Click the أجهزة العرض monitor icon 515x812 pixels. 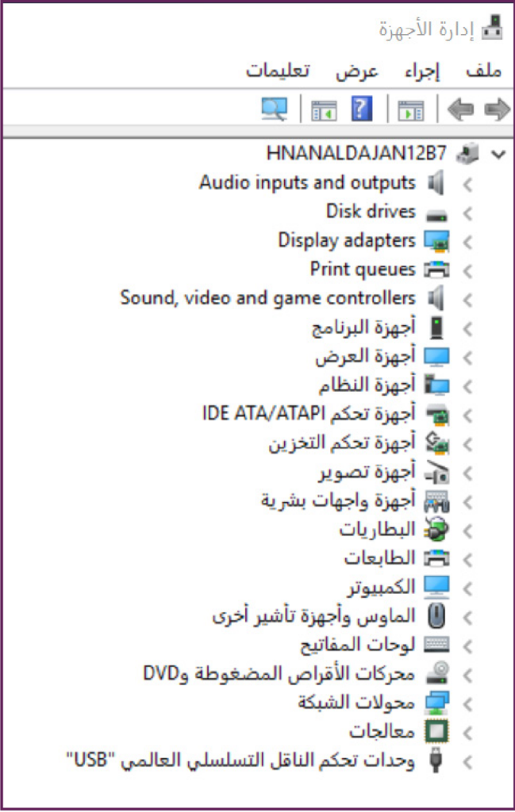436,356
